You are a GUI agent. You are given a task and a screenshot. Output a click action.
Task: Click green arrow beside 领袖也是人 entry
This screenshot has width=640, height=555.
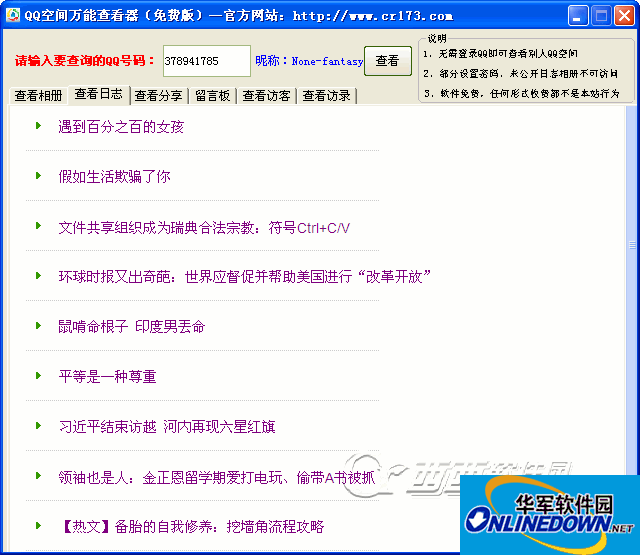coord(38,475)
